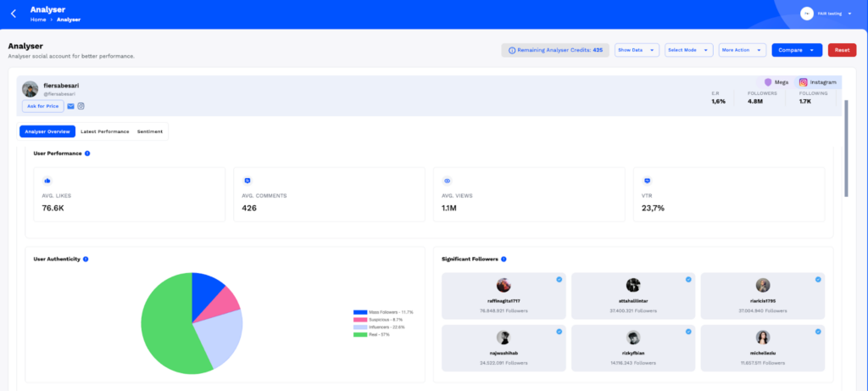The width and height of the screenshot is (868, 391).
Task: Open the Select Mode dropdown
Action: pos(687,50)
